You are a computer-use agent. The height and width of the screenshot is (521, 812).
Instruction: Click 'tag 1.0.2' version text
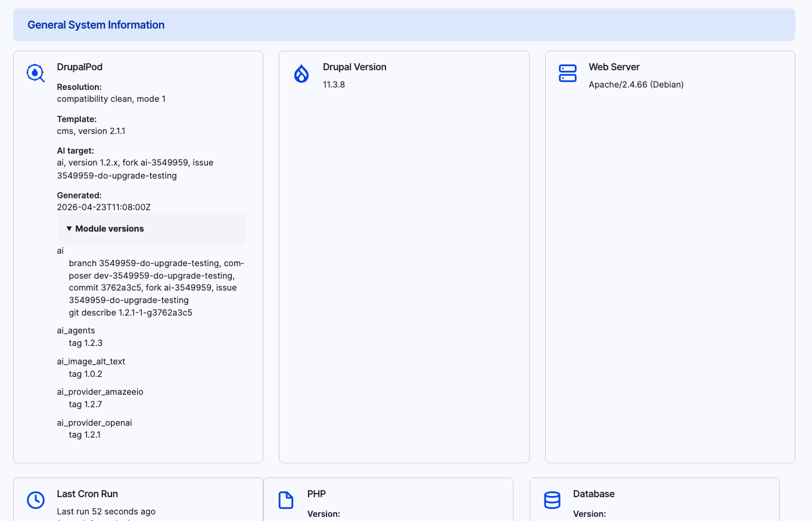[x=86, y=374]
